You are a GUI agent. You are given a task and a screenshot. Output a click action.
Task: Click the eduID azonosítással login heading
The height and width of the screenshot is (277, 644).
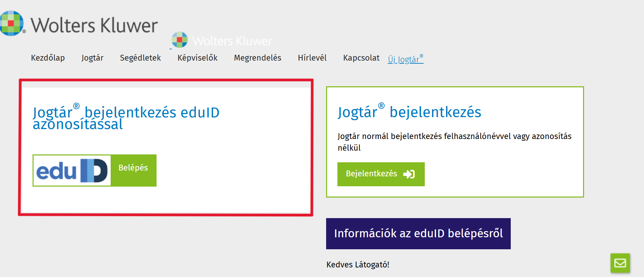(126, 117)
